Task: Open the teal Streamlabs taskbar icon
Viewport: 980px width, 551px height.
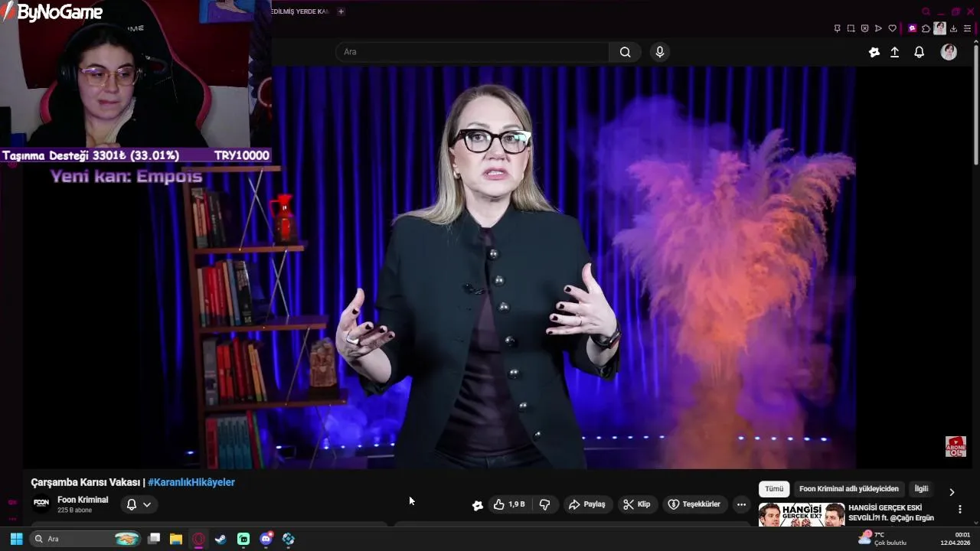Action: click(x=243, y=539)
